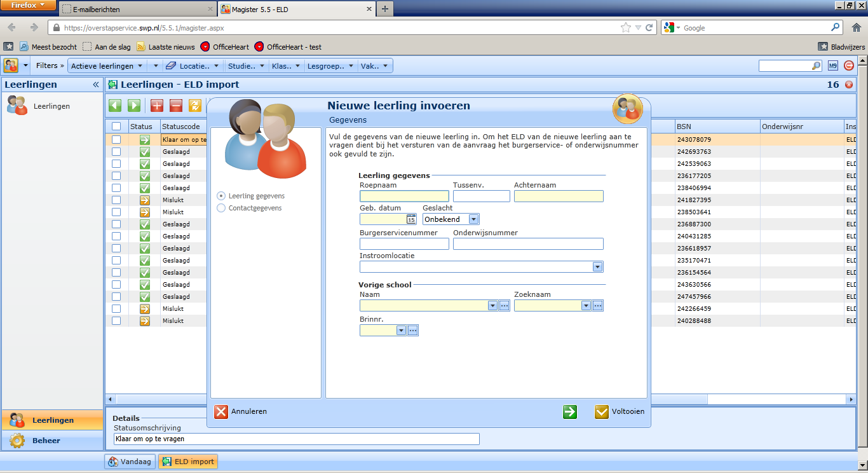
Task: Open the ELD import bottom tab
Action: pyautogui.click(x=187, y=462)
